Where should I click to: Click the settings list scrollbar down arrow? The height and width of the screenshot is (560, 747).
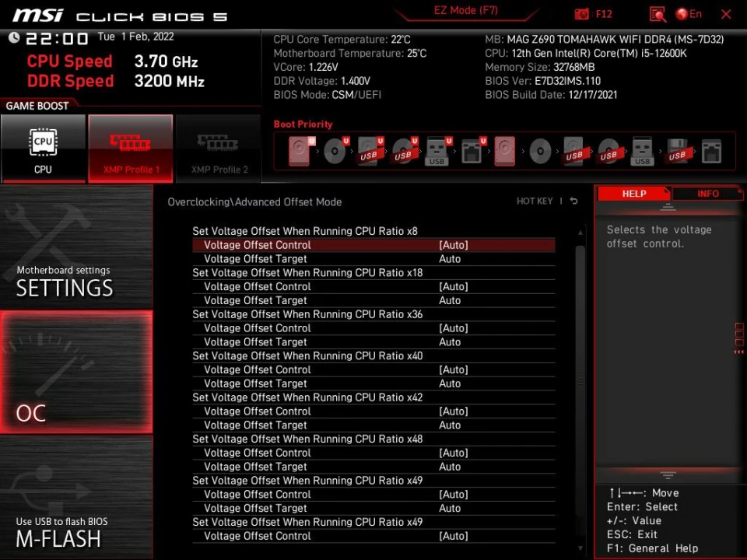(580, 548)
